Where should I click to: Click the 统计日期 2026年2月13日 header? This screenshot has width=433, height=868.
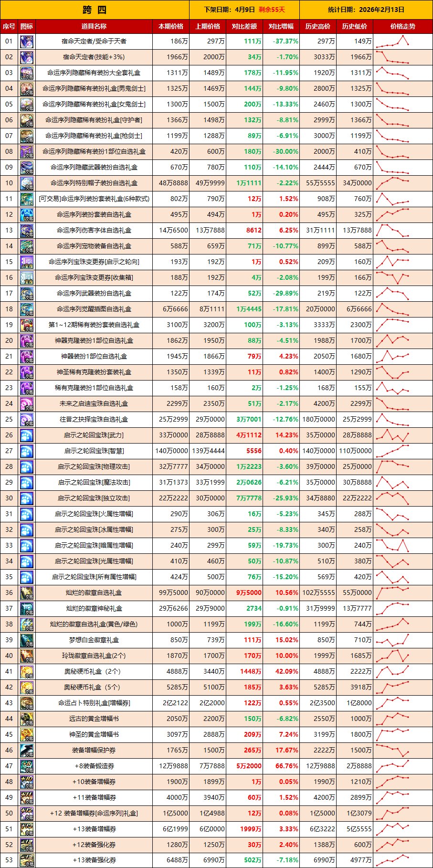point(366,10)
